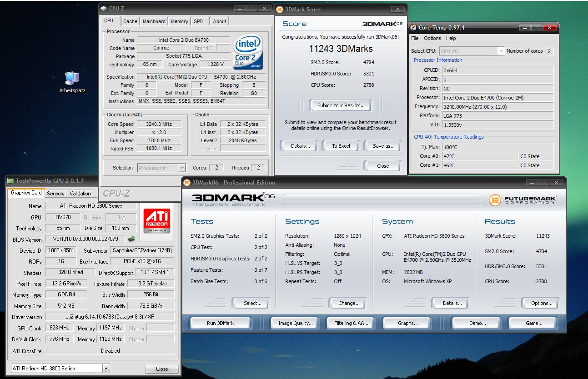Open the Memory tab in CPU-Z
This screenshot has width=588, height=379.
pos(179,21)
